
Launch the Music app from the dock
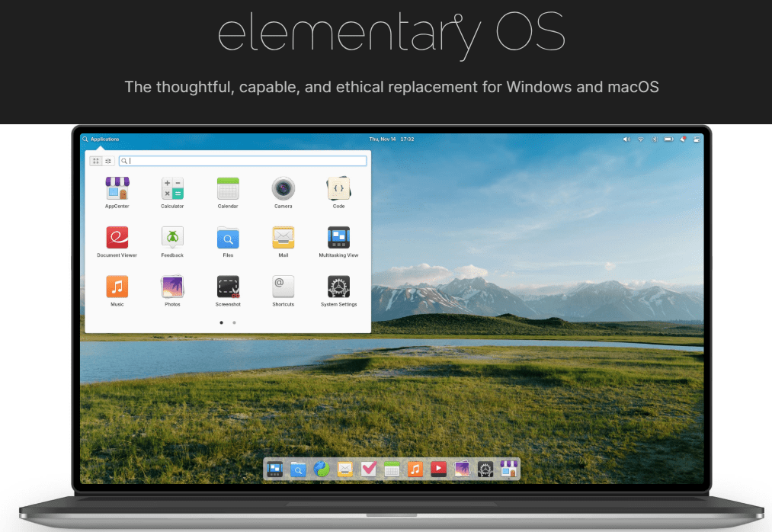(415, 469)
